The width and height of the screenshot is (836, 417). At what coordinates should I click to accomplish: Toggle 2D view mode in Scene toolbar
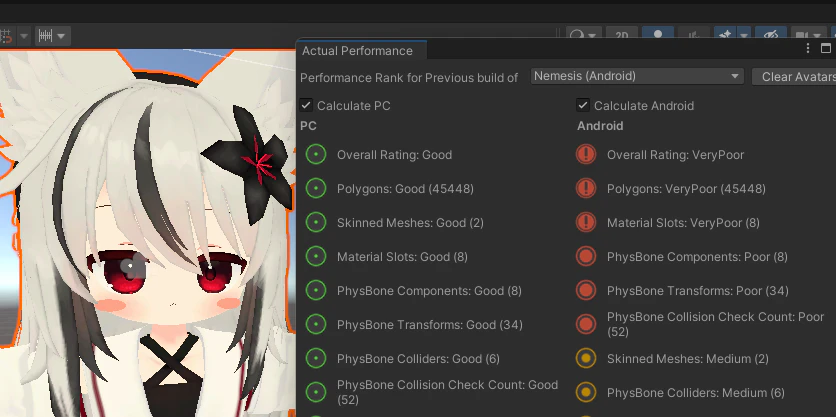pyautogui.click(x=622, y=34)
